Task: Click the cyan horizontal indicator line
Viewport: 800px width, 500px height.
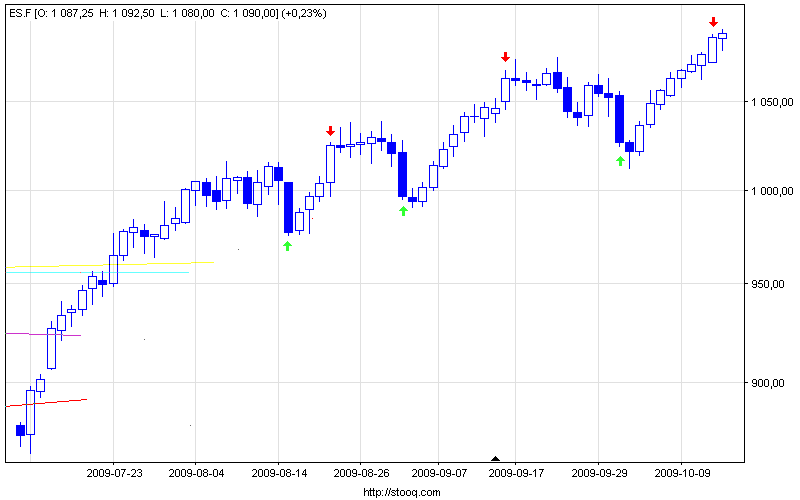Action: pos(97,272)
